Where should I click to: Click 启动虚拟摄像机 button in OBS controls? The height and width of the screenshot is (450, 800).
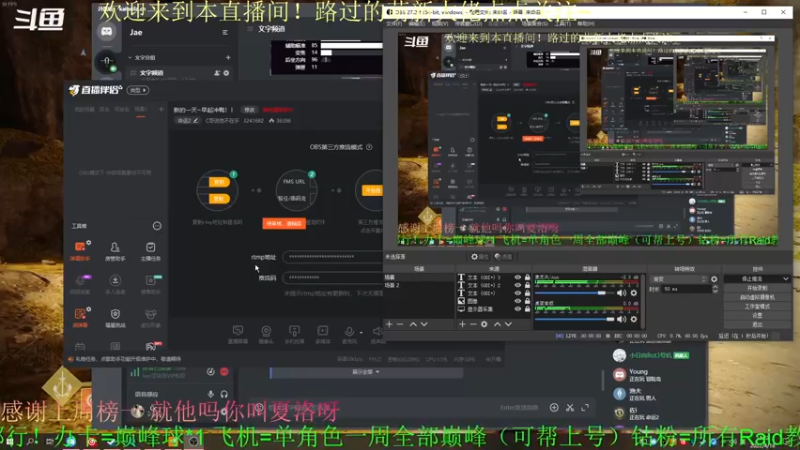pos(757,297)
